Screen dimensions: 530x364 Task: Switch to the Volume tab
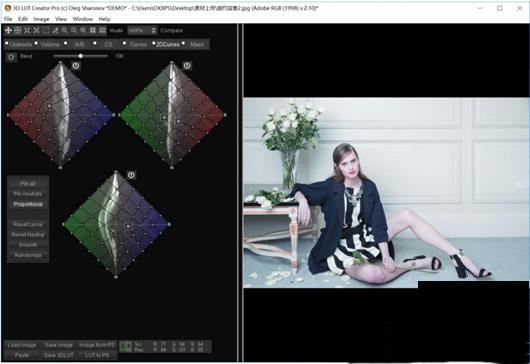coord(49,44)
